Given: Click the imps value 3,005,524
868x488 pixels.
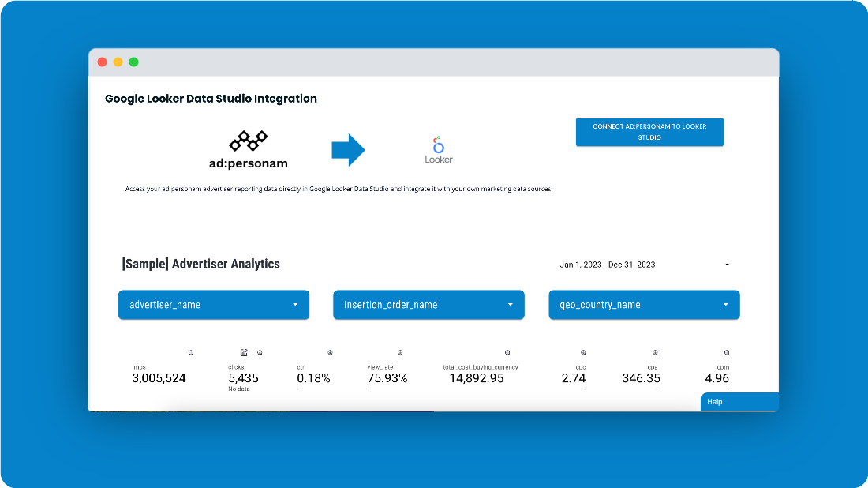Looking at the screenshot, I should [159, 378].
